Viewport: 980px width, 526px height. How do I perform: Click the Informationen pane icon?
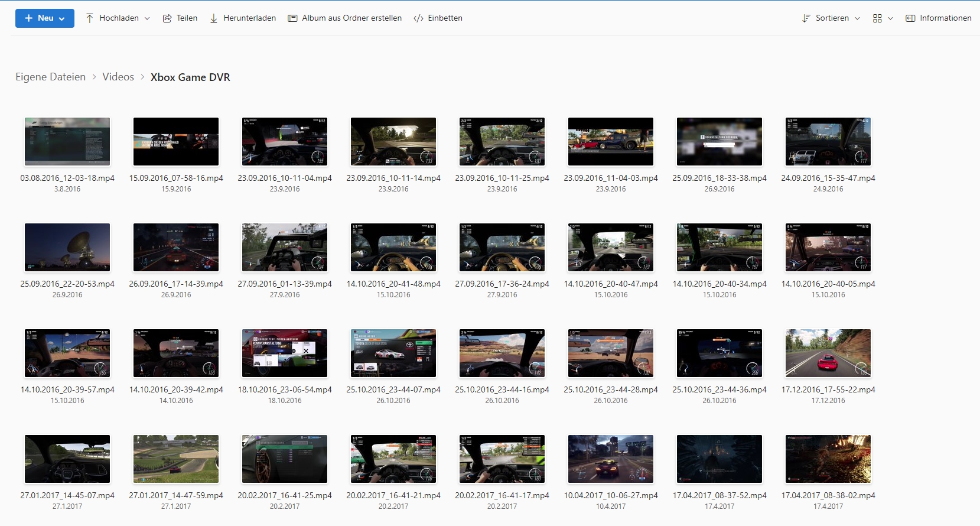[910, 18]
